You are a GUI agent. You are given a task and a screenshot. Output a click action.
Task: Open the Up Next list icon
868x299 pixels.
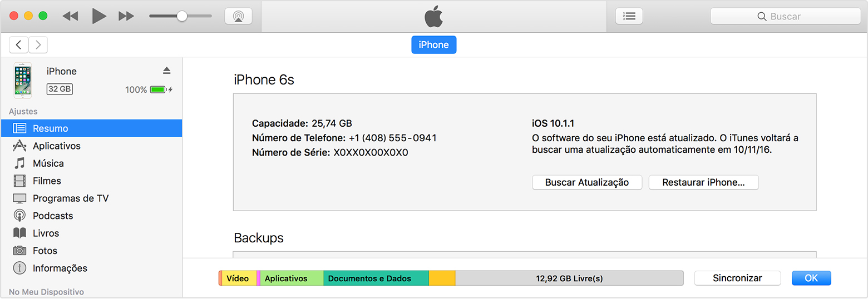(x=629, y=16)
